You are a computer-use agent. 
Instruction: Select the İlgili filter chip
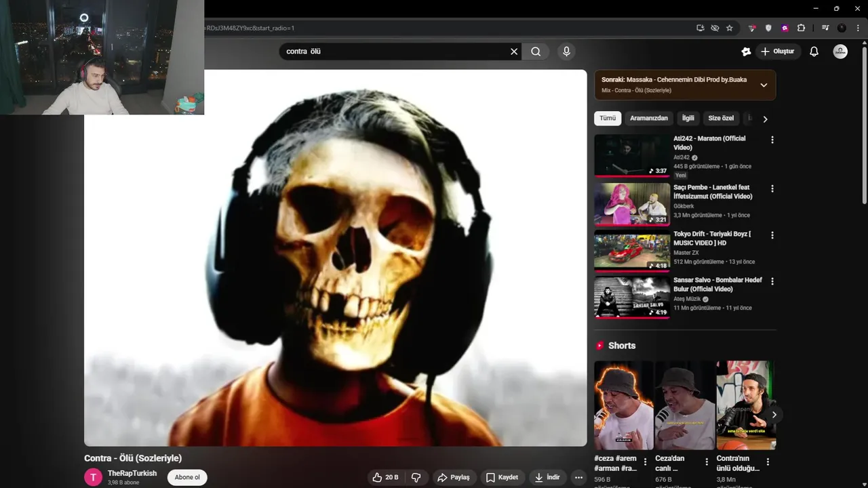(x=688, y=118)
